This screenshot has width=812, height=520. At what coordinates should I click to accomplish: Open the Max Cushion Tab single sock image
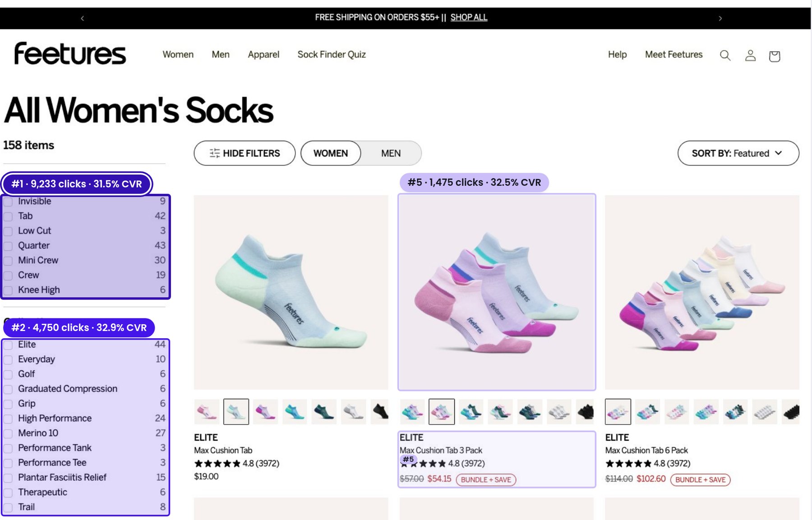[x=291, y=292]
